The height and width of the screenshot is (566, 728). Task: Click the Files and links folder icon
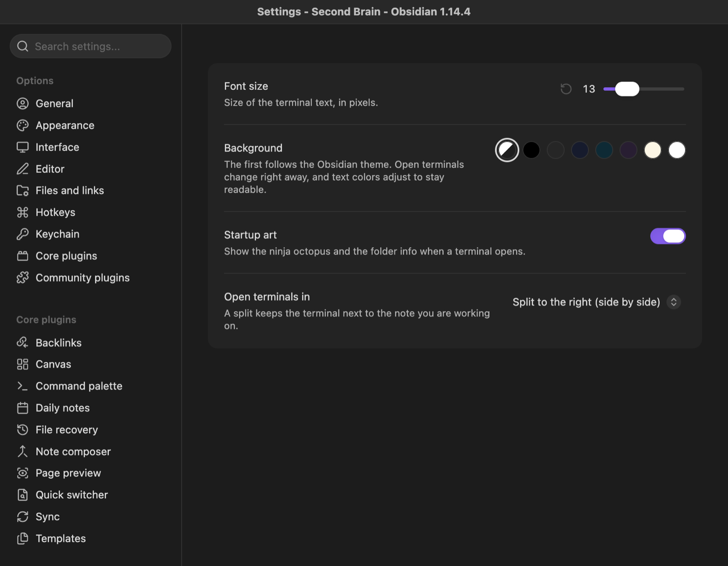point(22,191)
